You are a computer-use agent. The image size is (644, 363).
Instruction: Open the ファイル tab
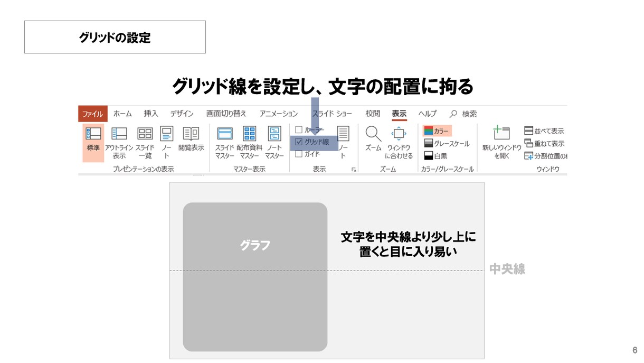pyautogui.click(x=92, y=114)
